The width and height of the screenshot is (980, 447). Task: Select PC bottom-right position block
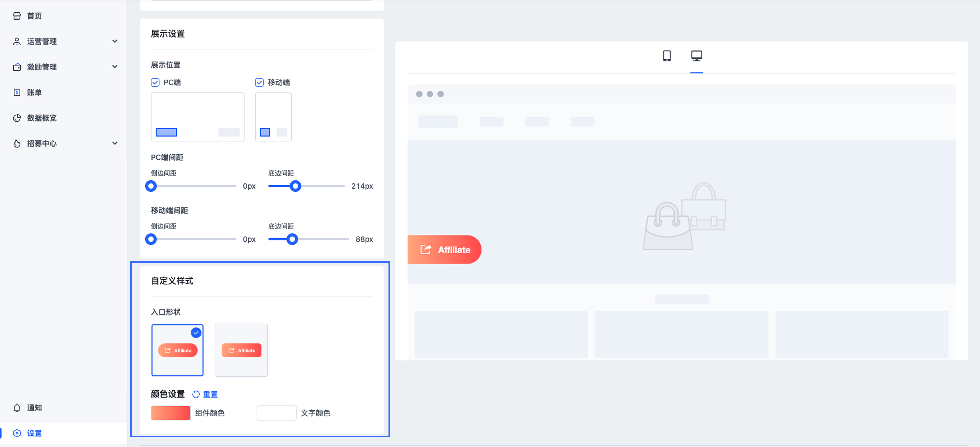[x=229, y=132]
